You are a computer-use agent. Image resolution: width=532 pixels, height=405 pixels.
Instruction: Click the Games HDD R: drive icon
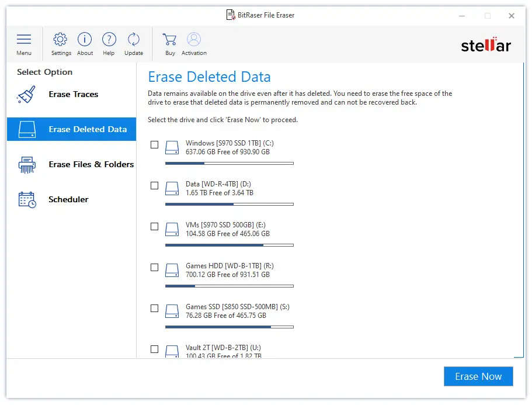pyautogui.click(x=172, y=270)
